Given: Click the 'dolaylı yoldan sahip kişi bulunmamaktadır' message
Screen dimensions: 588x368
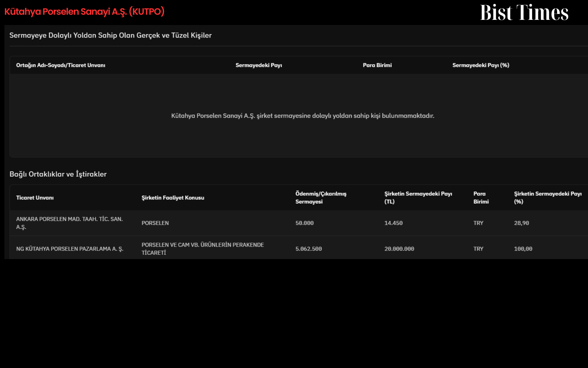Looking at the screenshot, I should (x=302, y=116).
